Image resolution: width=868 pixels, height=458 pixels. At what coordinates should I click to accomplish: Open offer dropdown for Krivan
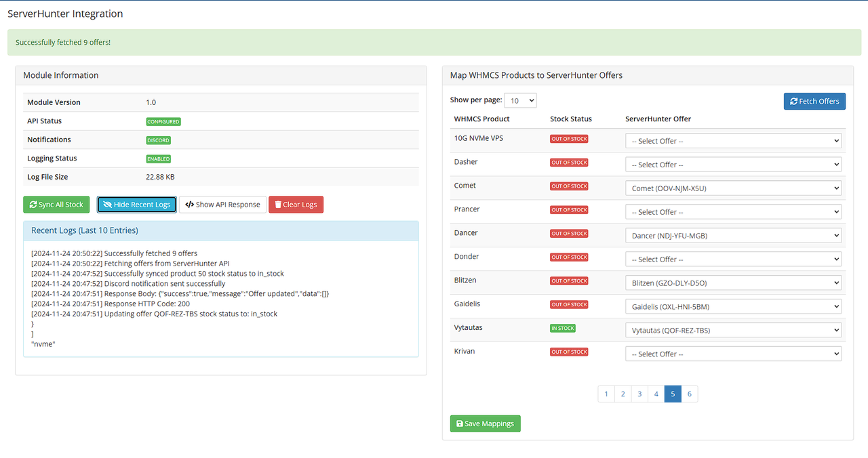tap(733, 354)
